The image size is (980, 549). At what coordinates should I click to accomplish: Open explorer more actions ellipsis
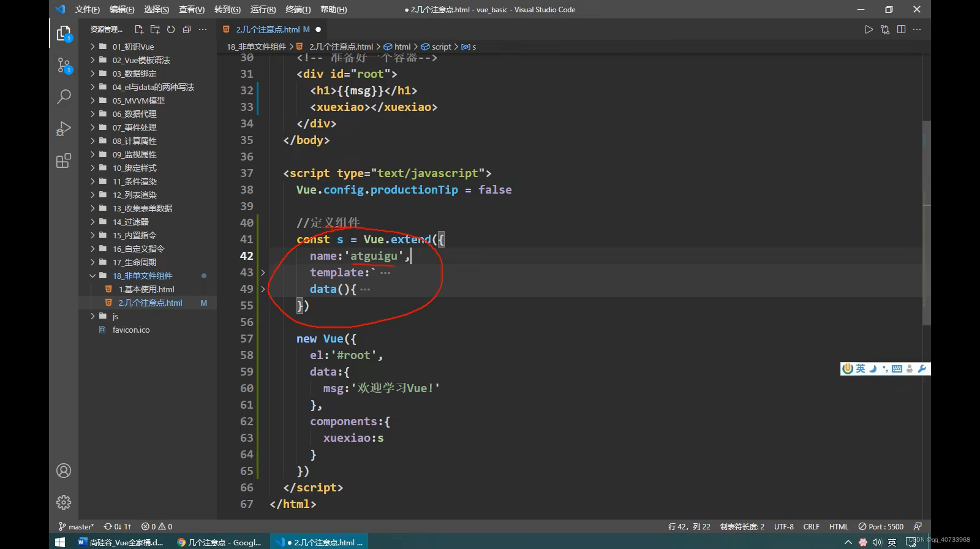(203, 29)
